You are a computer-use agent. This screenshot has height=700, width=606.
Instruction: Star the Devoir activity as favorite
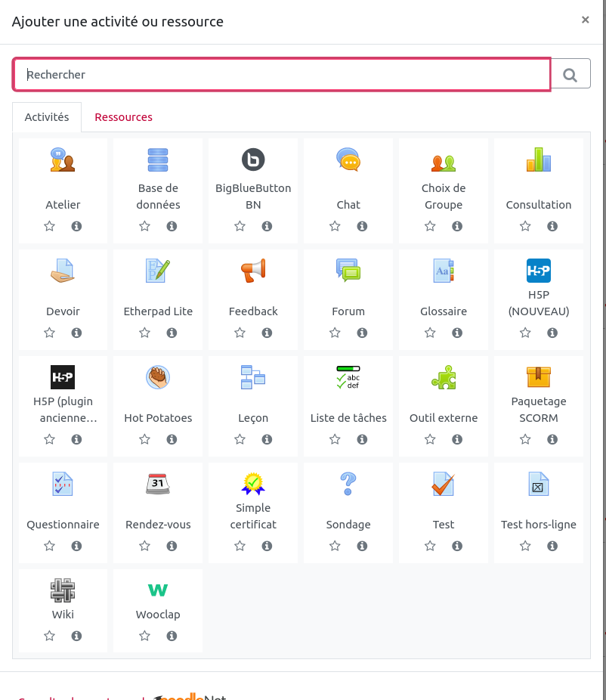[49, 333]
